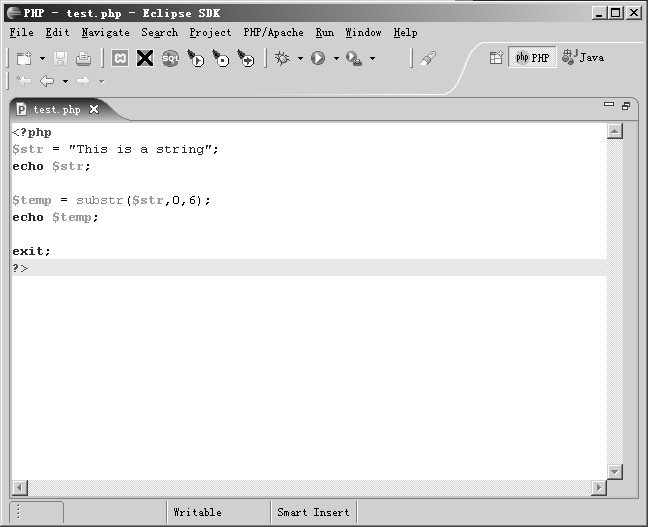Click the pencil marker toolbar icon
The width and height of the screenshot is (648, 527).
[x=428, y=58]
